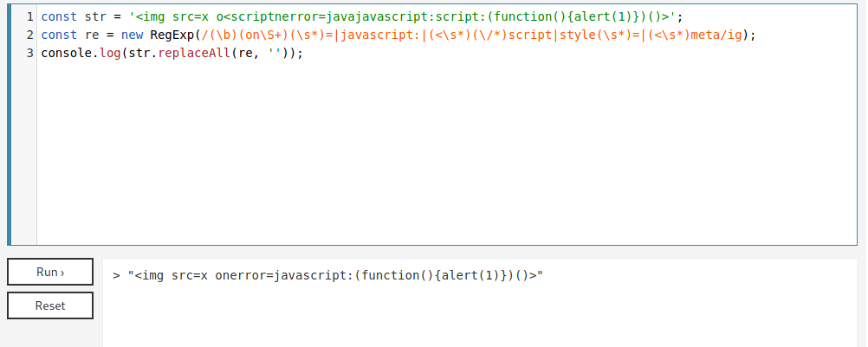Image resolution: width=868 pixels, height=347 pixels.
Task: Click the 'new' keyword on line 2
Action: click(x=133, y=35)
